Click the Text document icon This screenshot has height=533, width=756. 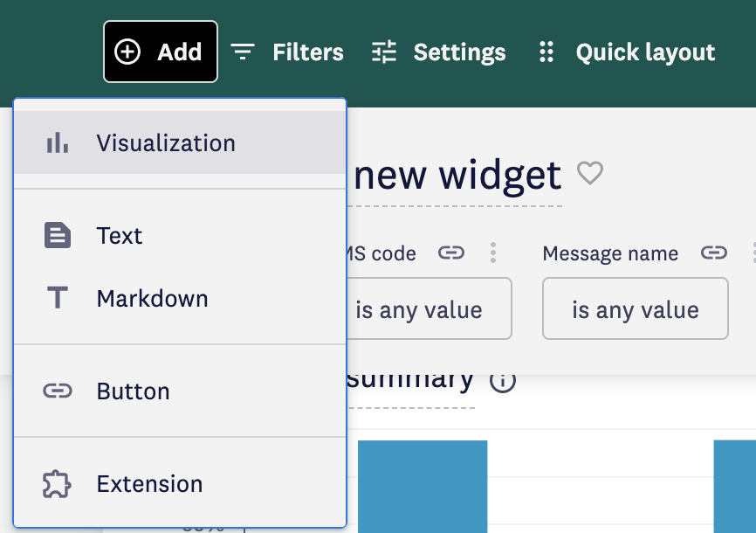click(x=56, y=234)
